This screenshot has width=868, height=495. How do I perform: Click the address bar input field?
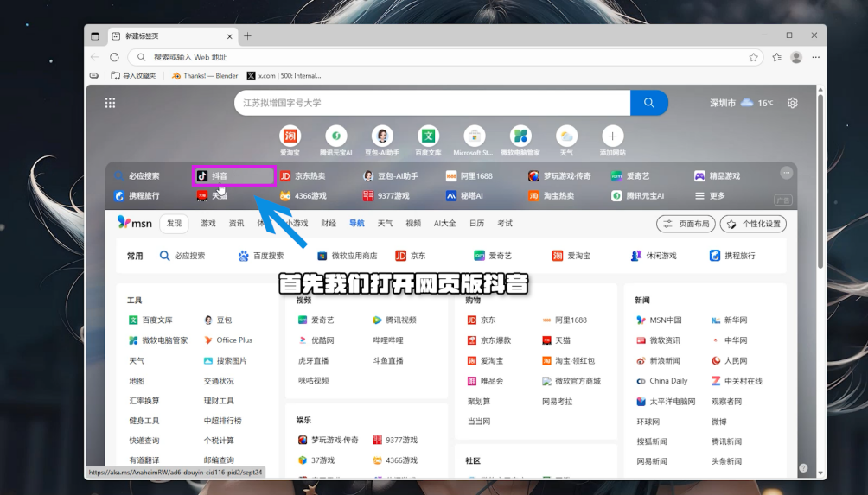(x=445, y=57)
